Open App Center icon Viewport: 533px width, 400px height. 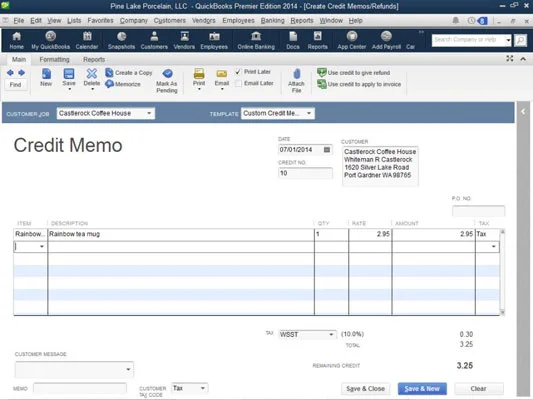351,40
